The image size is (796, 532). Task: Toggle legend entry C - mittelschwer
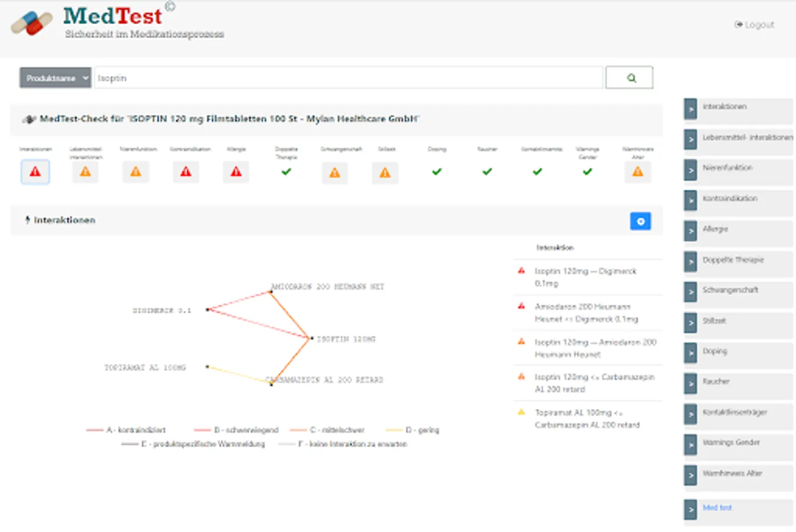pos(327,430)
